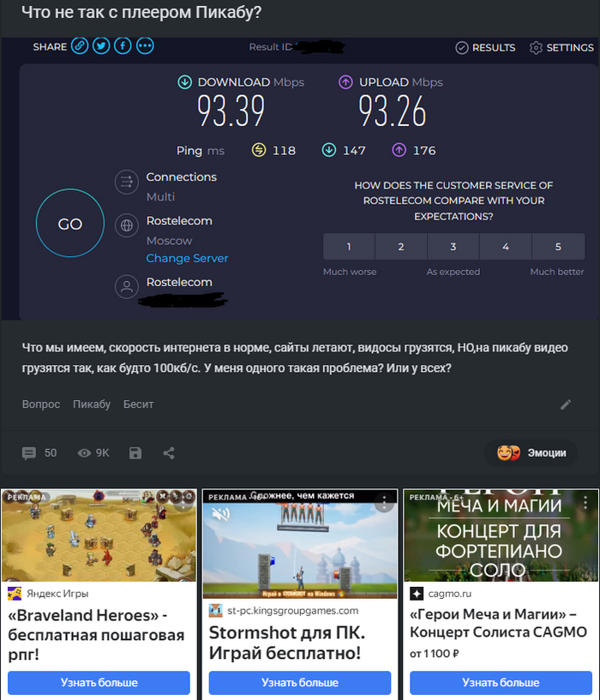The image size is (600, 700).
Task: Open more share options ellipsis
Action: (145, 46)
